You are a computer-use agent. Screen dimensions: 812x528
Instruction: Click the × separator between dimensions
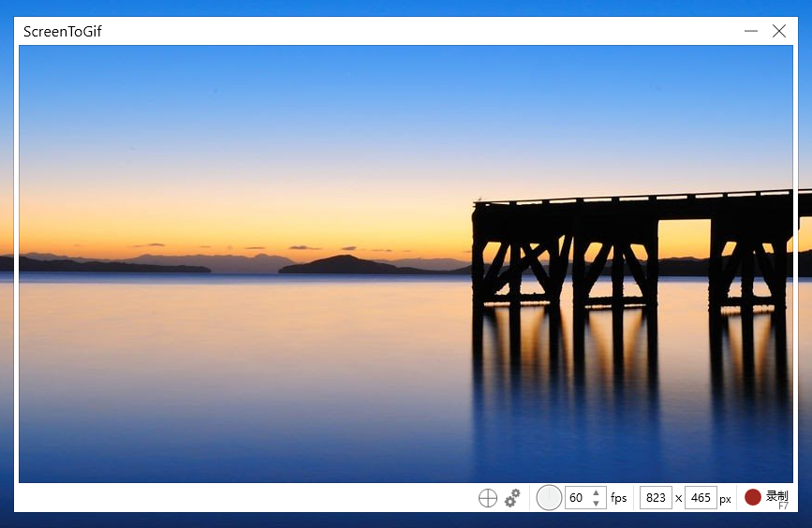coord(678,498)
